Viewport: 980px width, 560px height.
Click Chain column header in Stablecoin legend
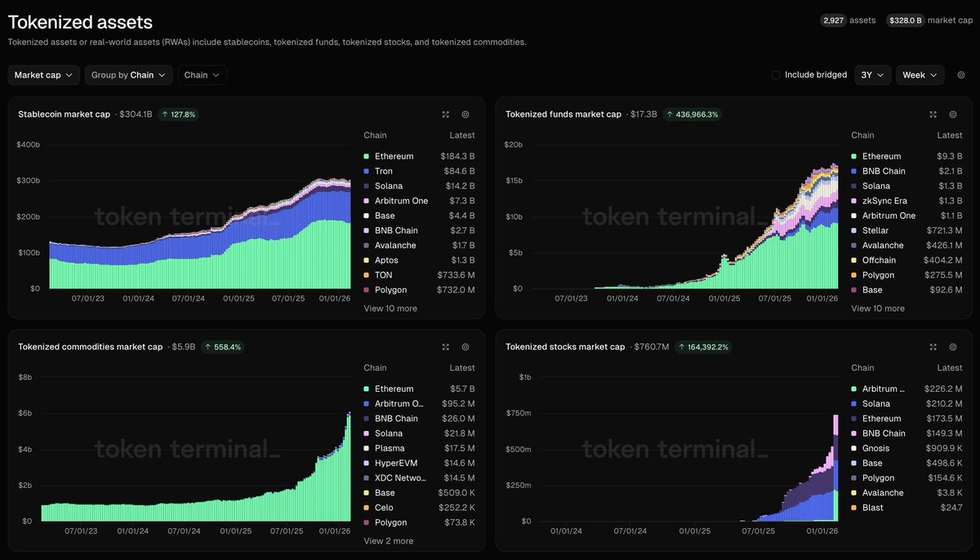pos(375,136)
